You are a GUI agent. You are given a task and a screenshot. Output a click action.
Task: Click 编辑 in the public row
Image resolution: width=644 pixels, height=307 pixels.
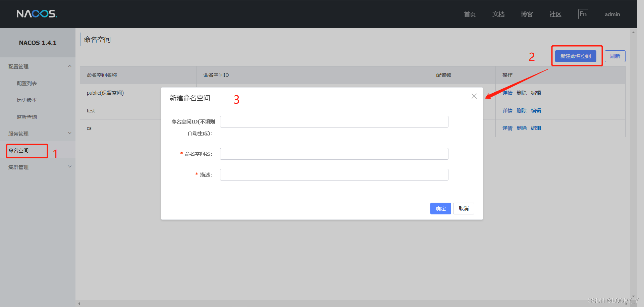(x=536, y=93)
